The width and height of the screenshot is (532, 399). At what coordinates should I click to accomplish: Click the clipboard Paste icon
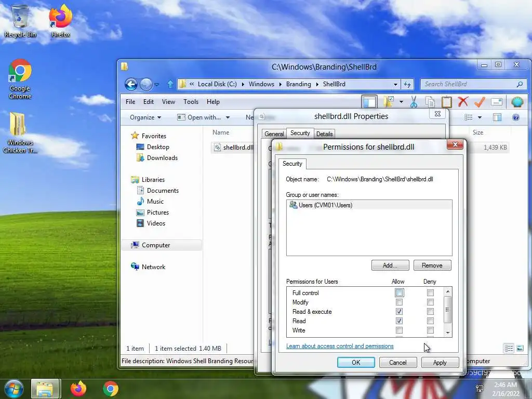[446, 102]
